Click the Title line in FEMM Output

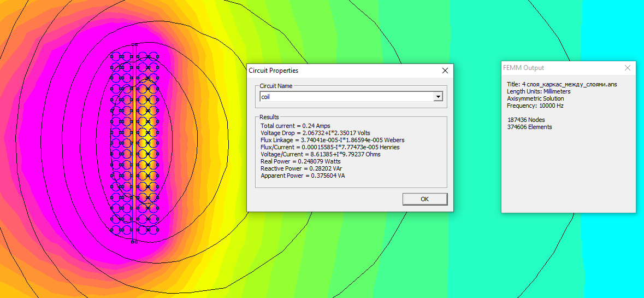point(562,84)
